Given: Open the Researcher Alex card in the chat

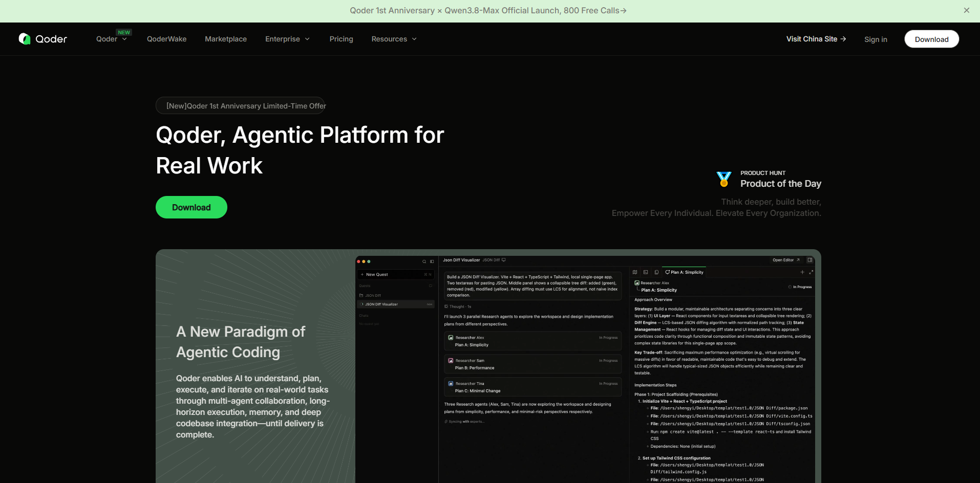Looking at the screenshot, I should pos(532,341).
